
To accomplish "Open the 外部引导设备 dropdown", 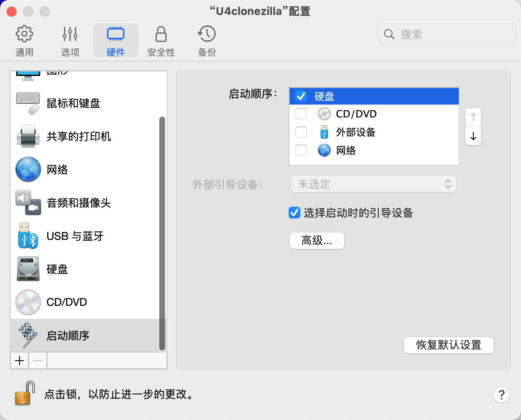I will pos(373,184).
